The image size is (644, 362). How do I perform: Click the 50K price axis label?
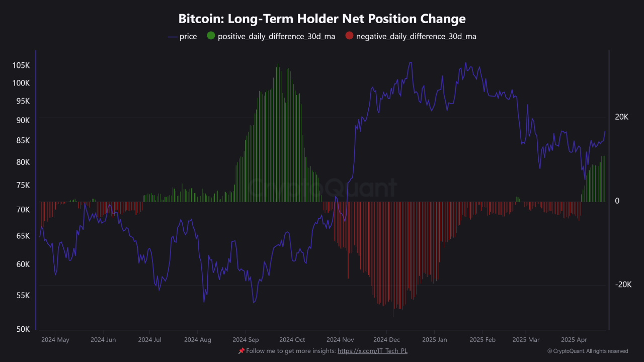pyautogui.click(x=23, y=329)
